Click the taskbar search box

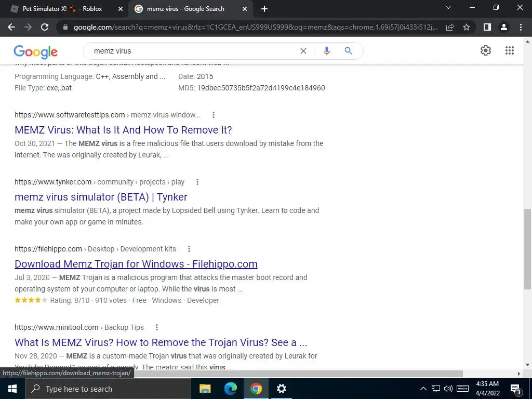tap(108, 389)
